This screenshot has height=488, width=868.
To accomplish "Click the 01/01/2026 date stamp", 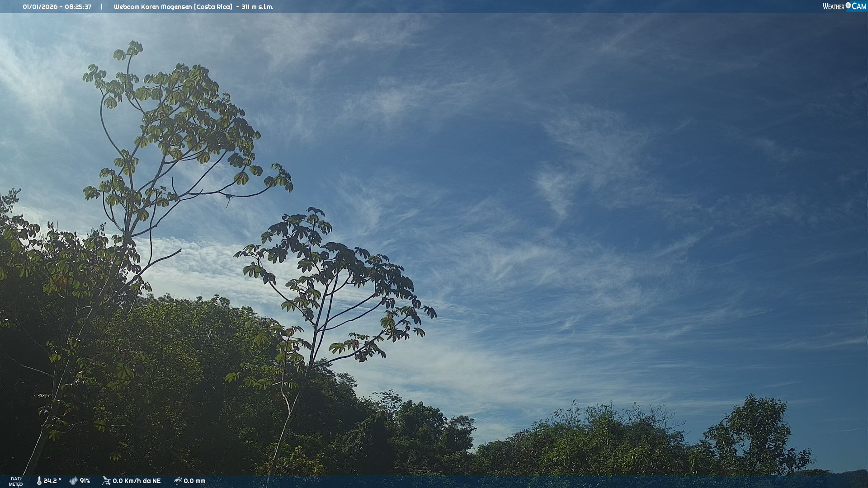I will 40,7.
